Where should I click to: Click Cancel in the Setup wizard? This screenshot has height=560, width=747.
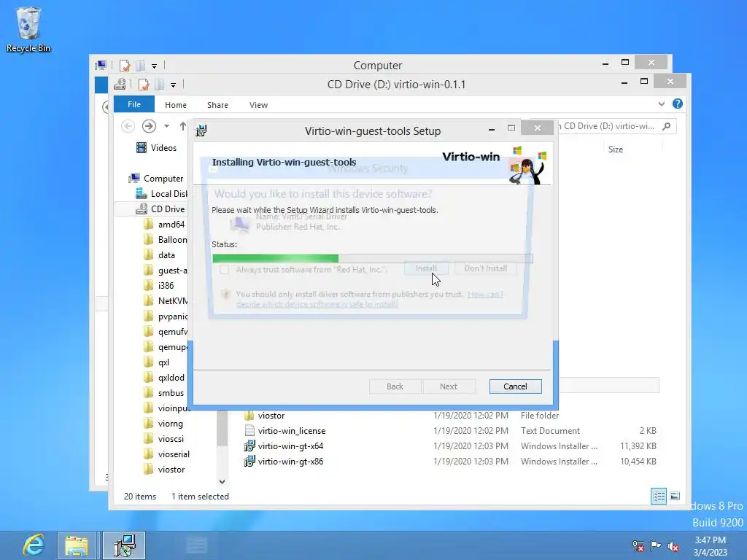pyautogui.click(x=516, y=386)
